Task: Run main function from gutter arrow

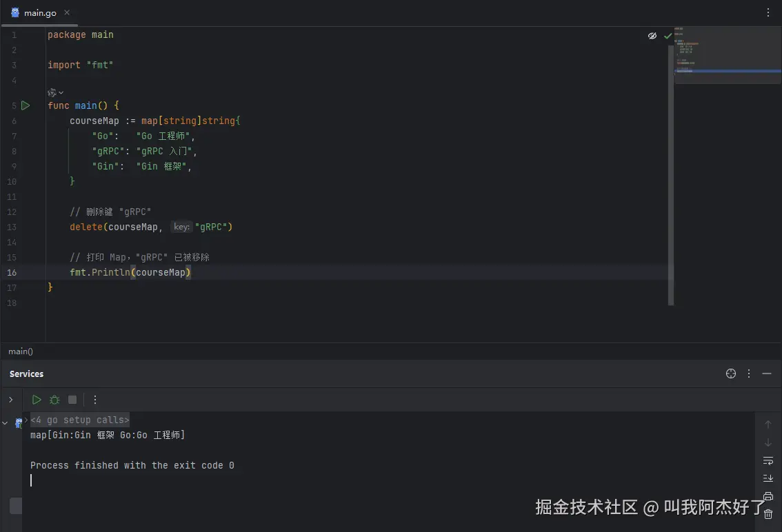Action: pos(26,105)
